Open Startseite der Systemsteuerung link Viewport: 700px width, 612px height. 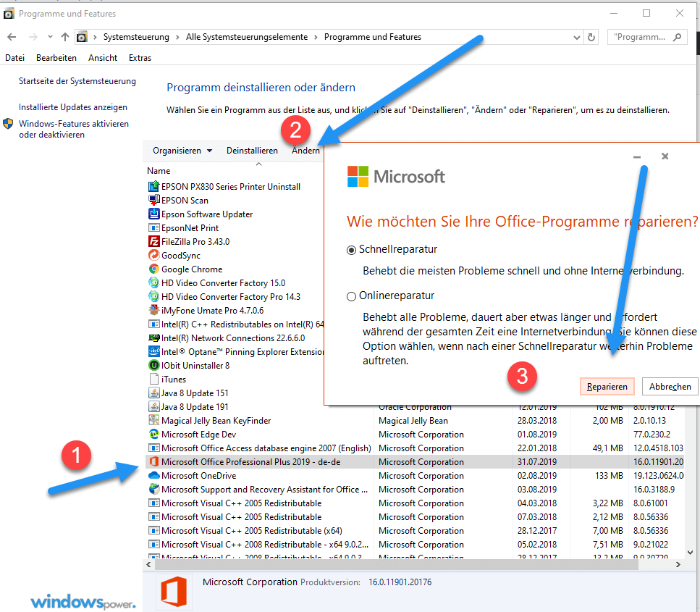coord(77,81)
